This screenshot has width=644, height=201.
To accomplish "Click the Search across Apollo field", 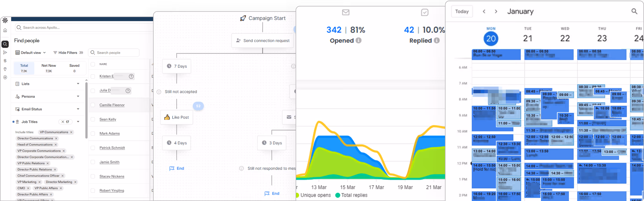I will (x=84, y=28).
